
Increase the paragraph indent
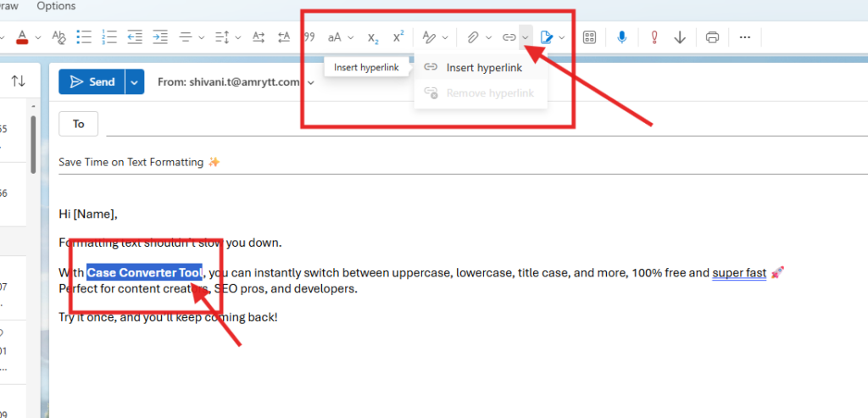pyautogui.click(x=160, y=37)
